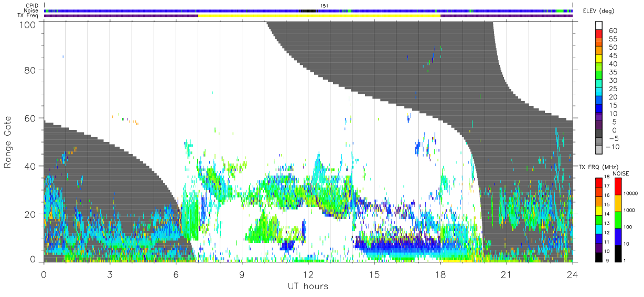Click the '1' label on the NOISE scale
This screenshot has height=297, width=644.
click(x=625, y=260)
